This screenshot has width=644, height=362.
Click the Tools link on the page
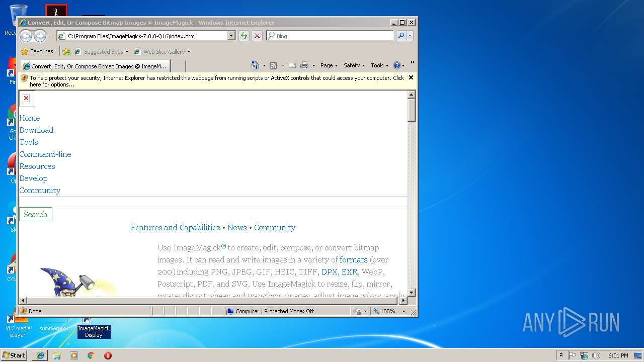[29, 142]
